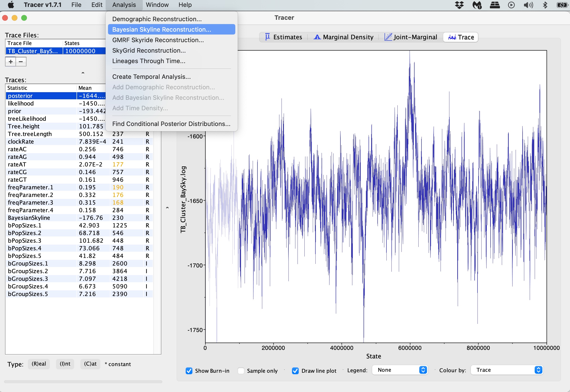Select the bPopSizes.3 trace row

click(x=25, y=241)
